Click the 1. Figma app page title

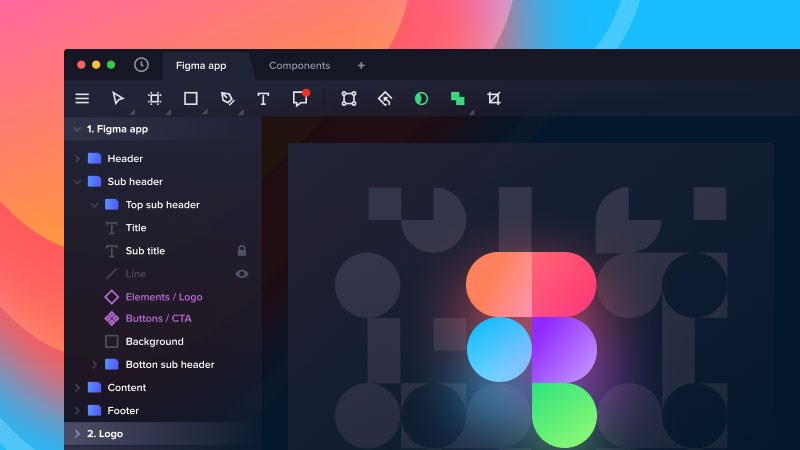[x=117, y=129]
